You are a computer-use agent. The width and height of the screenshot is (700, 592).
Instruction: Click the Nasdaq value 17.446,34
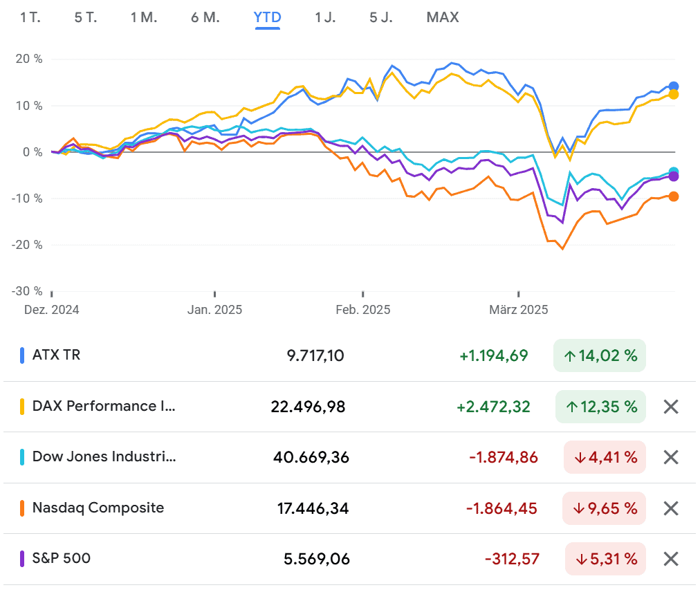(313, 508)
